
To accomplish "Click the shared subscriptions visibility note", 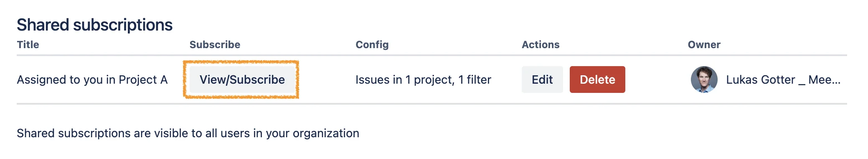I will point(188,133).
